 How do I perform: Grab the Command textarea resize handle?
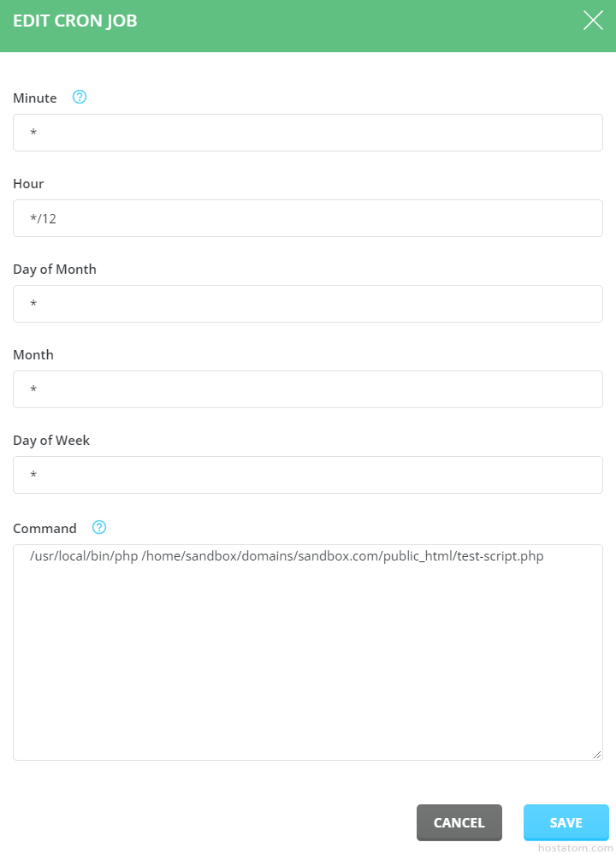(x=597, y=754)
